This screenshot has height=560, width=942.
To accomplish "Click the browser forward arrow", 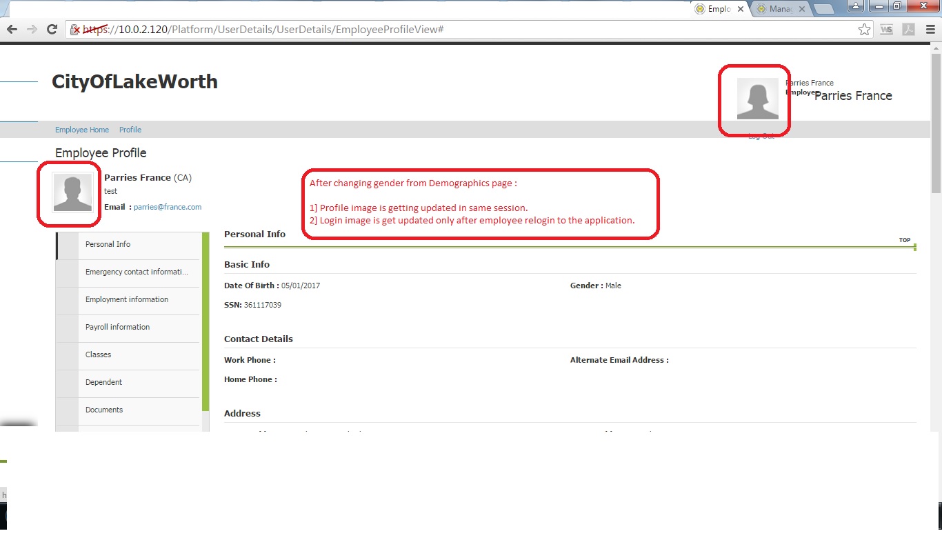I will point(32,29).
